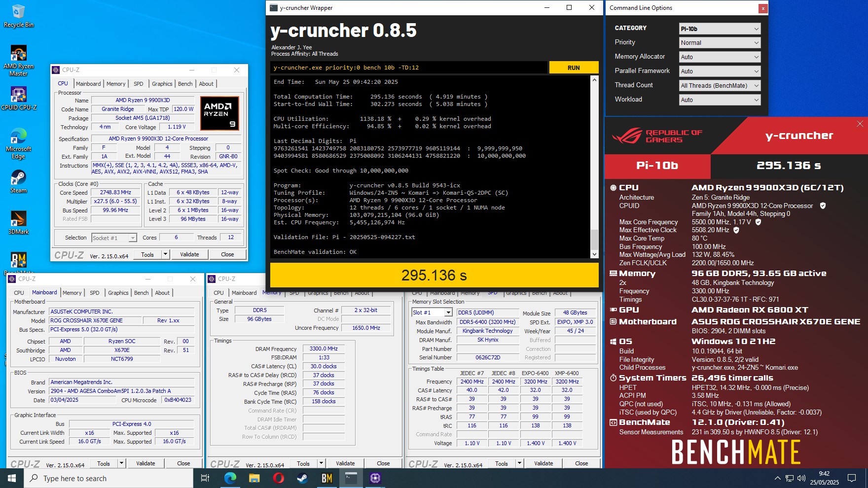Switch to BenchMate in the taskbar
Viewport: 868px width, 488px height.
click(326, 478)
